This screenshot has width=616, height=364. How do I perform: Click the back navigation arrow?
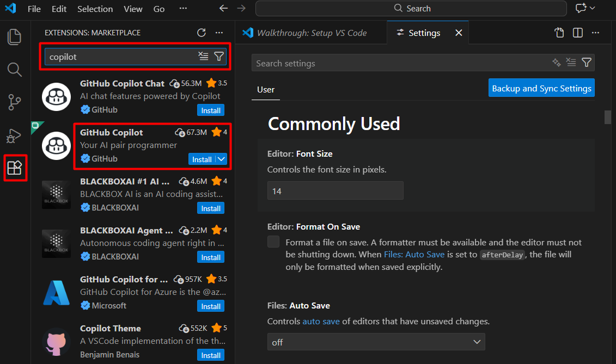click(223, 8)
